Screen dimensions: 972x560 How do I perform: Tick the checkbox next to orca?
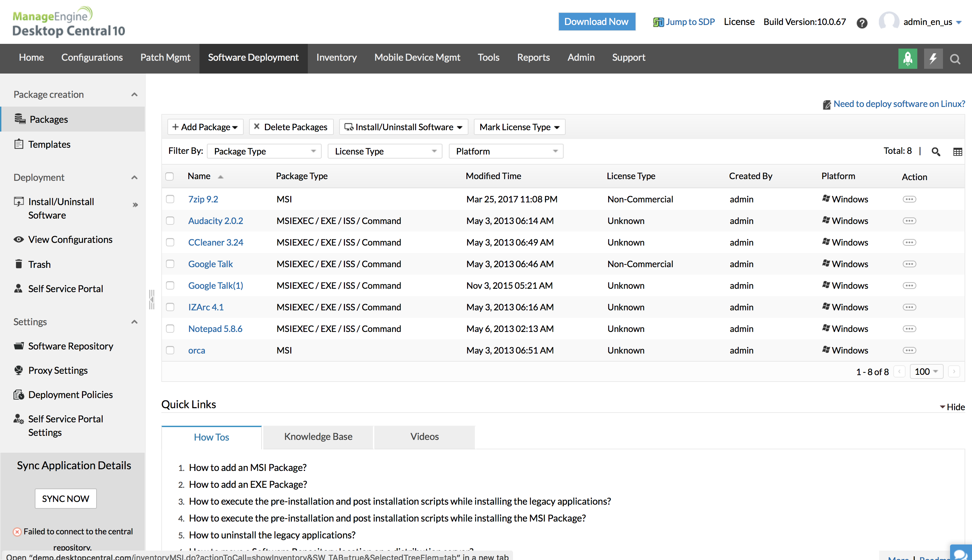pyautogui.click(x=170, y=351)
